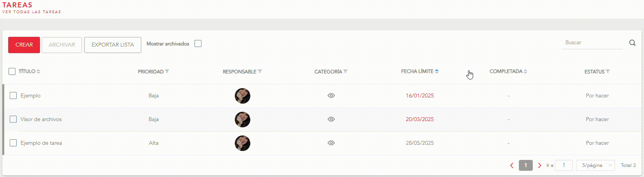
Task: Enable the Mostrar archivados checkbox
Action: pos(198,44)
